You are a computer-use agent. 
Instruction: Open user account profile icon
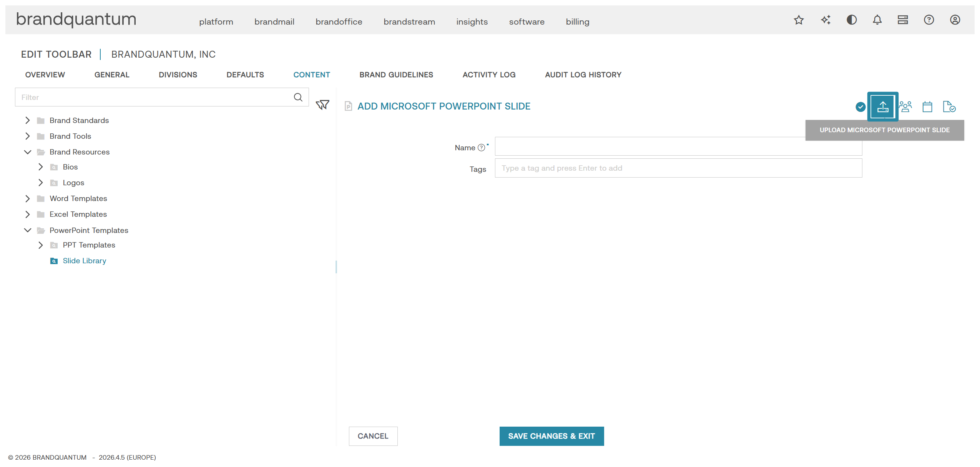point(955,20)
